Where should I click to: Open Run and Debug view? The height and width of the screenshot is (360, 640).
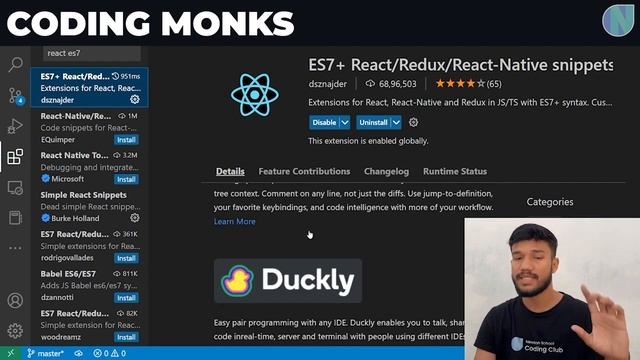(x=15, y=126)
